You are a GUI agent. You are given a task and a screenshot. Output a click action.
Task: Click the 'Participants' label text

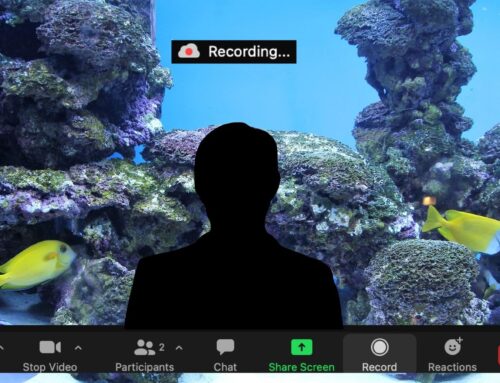(x=145, y=367)
